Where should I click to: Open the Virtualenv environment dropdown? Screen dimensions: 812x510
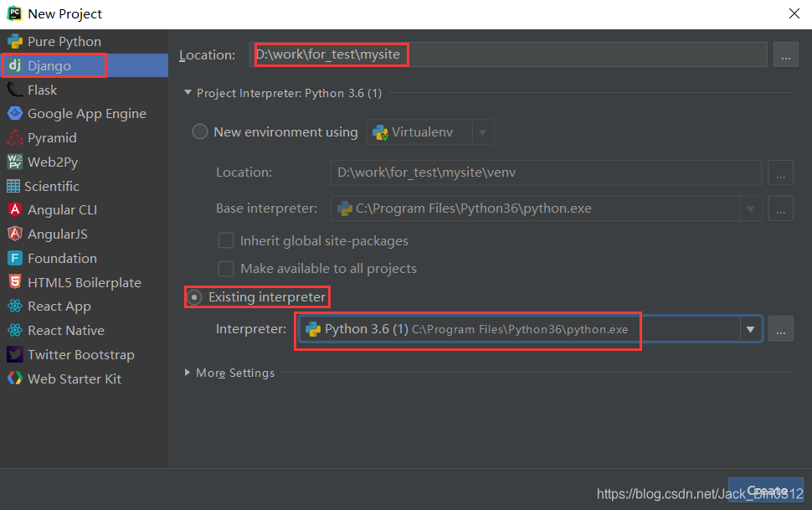482,132
